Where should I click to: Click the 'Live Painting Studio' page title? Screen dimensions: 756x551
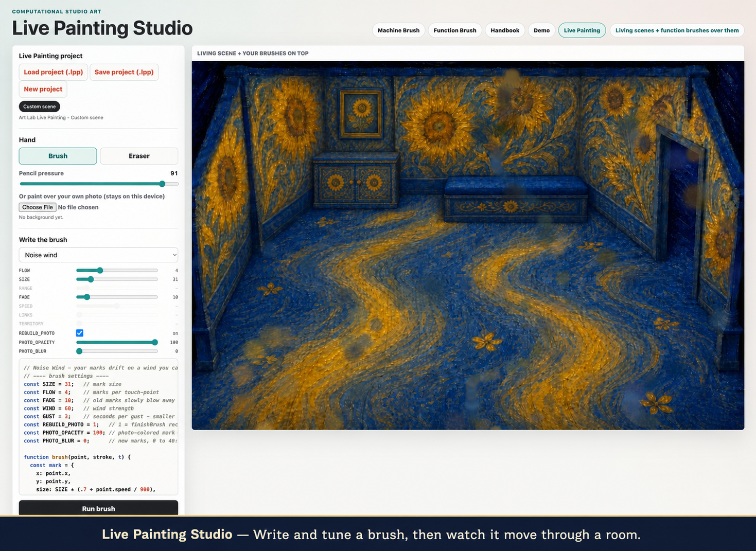(x=102, y=28)
